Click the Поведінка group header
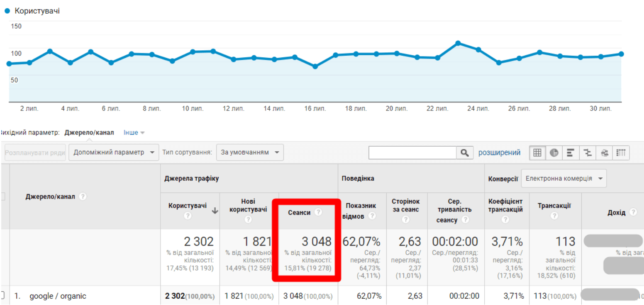 (x=358, y=178)
